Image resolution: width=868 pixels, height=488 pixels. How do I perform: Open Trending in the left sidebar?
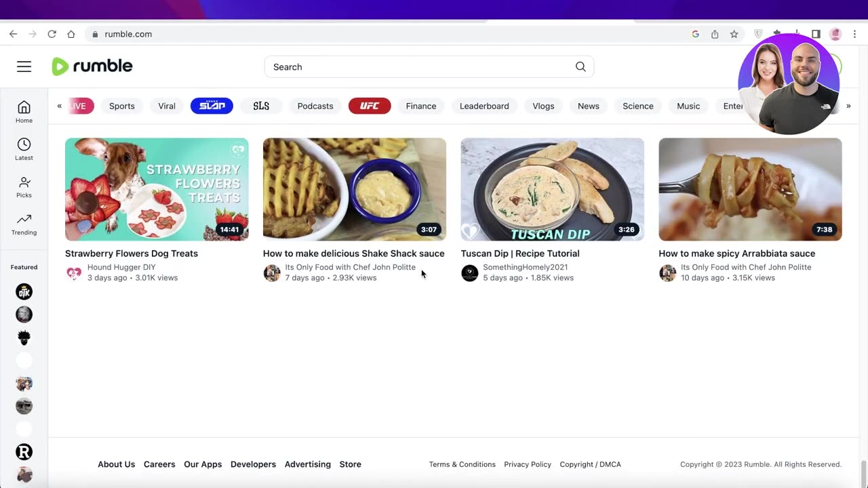24,224
